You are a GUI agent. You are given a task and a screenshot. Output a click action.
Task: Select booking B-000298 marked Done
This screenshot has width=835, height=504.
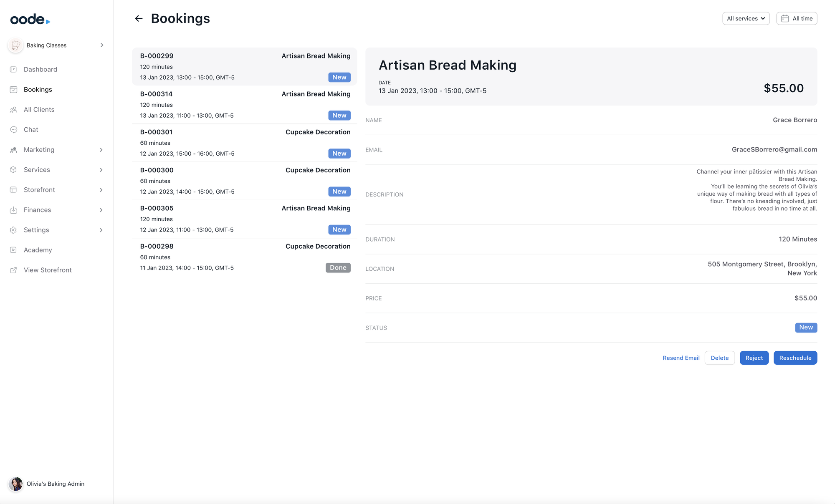(245, 257)
